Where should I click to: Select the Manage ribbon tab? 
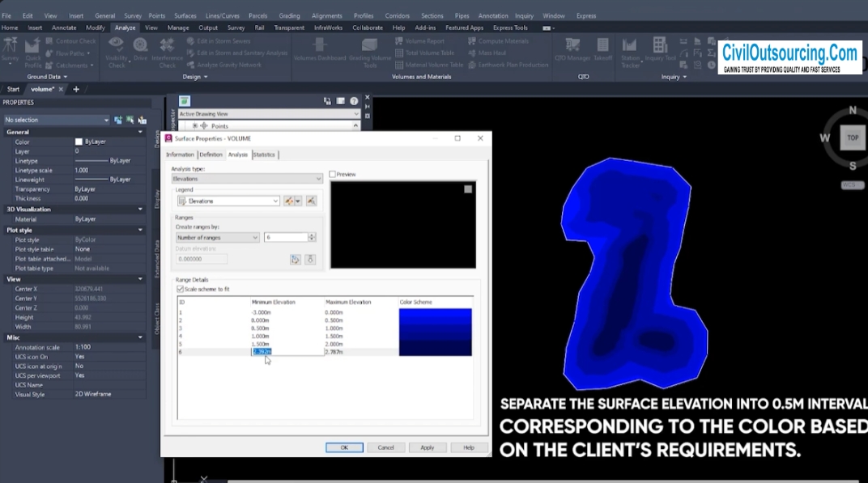pos(177,28)
